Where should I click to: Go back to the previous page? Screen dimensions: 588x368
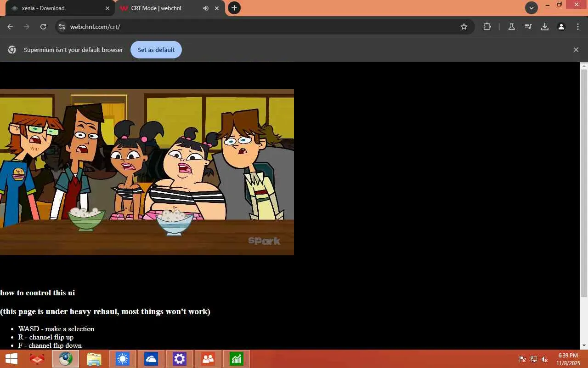pos(10,27)
